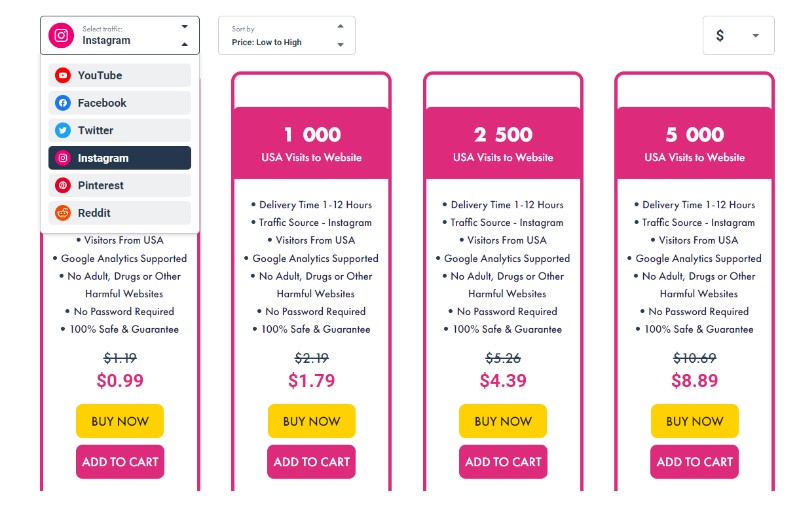The width and height of the screenshot is (795, 510).
Task: Click the Pinterest icon in dropdown
Action: click(x=62, y=186)
